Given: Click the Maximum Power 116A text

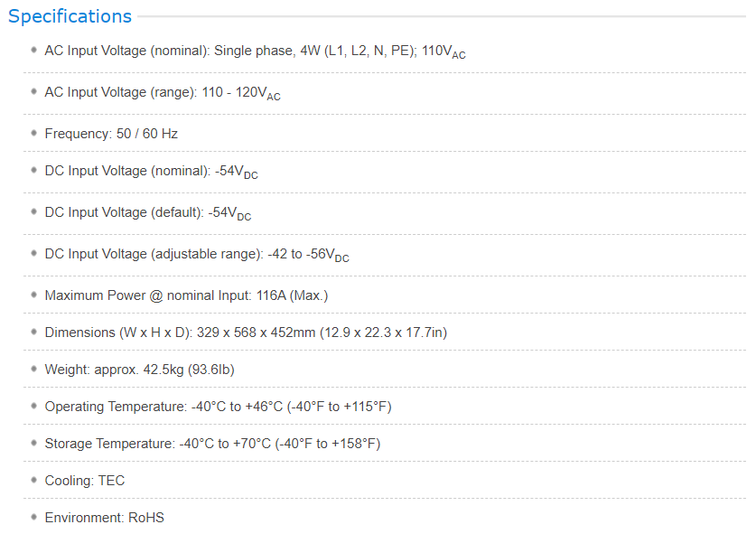Looking at the screenshot, I should 186,295.
